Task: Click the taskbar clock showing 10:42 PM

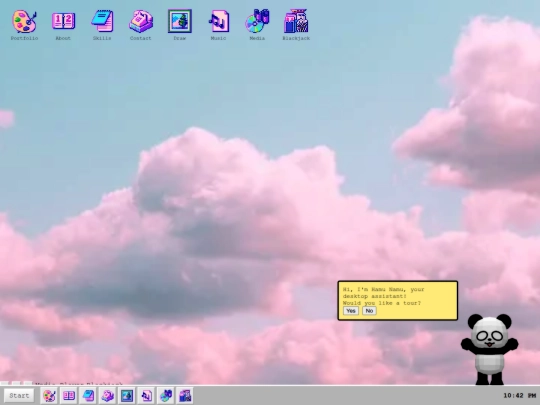Action: tap(519, 396)
